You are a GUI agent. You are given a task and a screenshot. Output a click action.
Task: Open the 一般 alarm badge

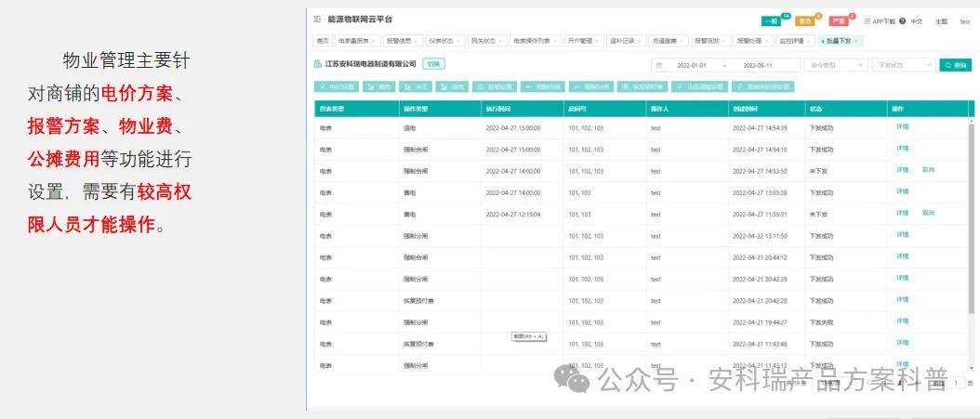(771, 21)
